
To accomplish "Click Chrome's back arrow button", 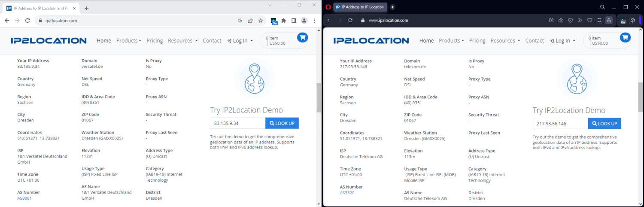I will point(7,20).
